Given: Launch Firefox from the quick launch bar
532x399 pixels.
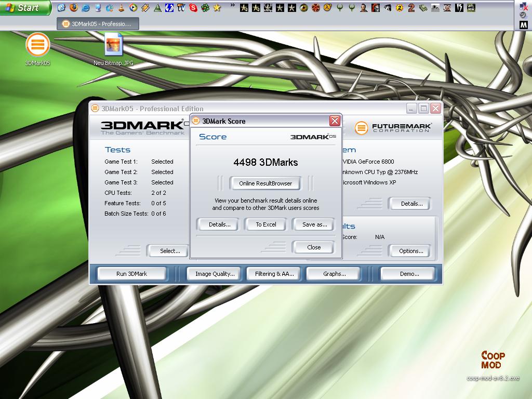Looking at the screenshot, I should pyautogui.click(x=73, y=7).
